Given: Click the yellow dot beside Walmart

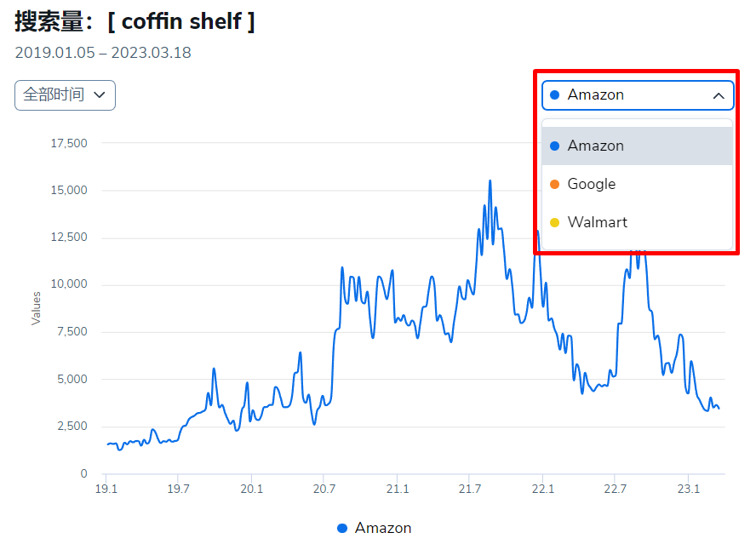Looking at the screenshot, I should 555,222.
